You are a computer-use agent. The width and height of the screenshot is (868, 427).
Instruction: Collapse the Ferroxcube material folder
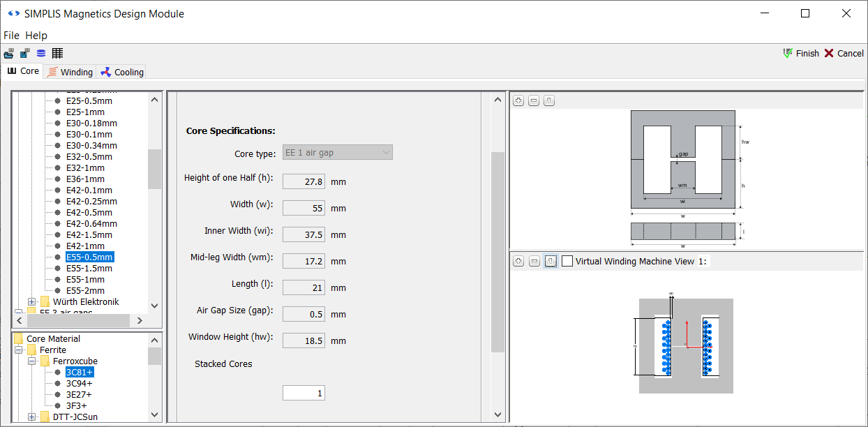pos(32,361)
